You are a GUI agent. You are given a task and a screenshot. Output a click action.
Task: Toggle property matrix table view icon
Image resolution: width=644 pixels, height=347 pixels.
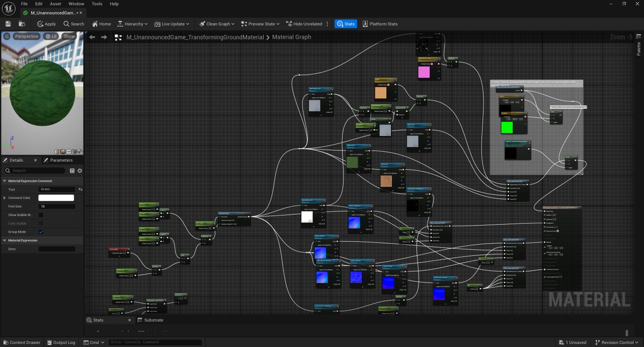click(x=72, y=171)
